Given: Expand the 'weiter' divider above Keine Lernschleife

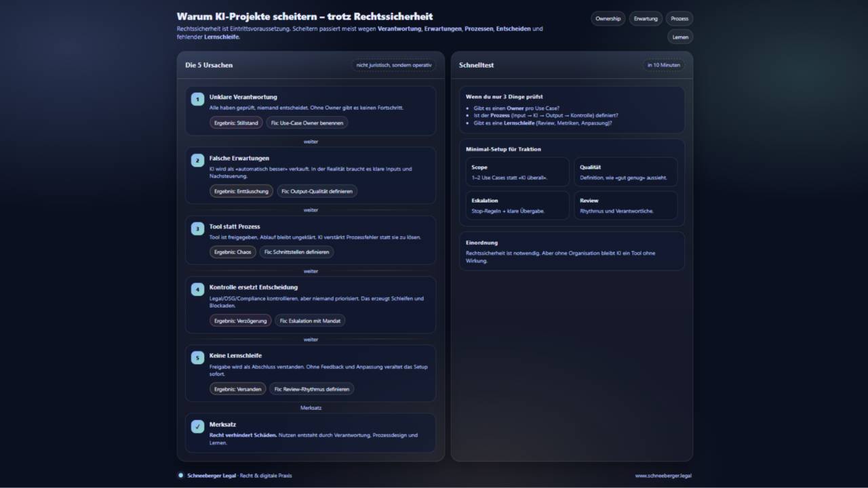Looking at the screenshot, I should [311, 339].
